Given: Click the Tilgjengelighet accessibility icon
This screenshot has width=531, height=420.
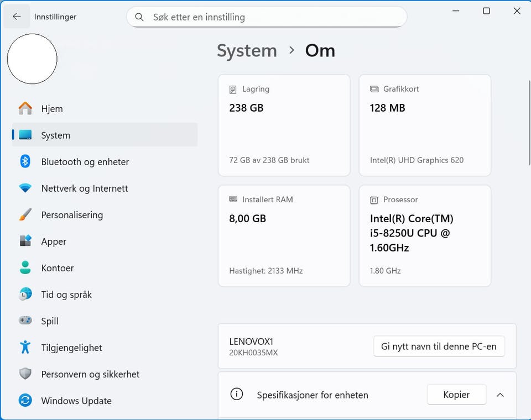Looking at the screenshot, I should click(25, 347).
